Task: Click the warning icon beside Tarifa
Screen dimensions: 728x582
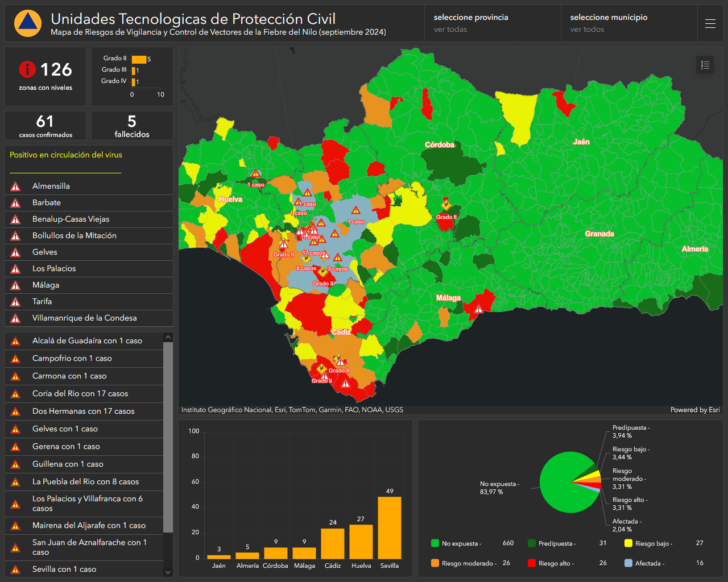Action: coord(16,302)
